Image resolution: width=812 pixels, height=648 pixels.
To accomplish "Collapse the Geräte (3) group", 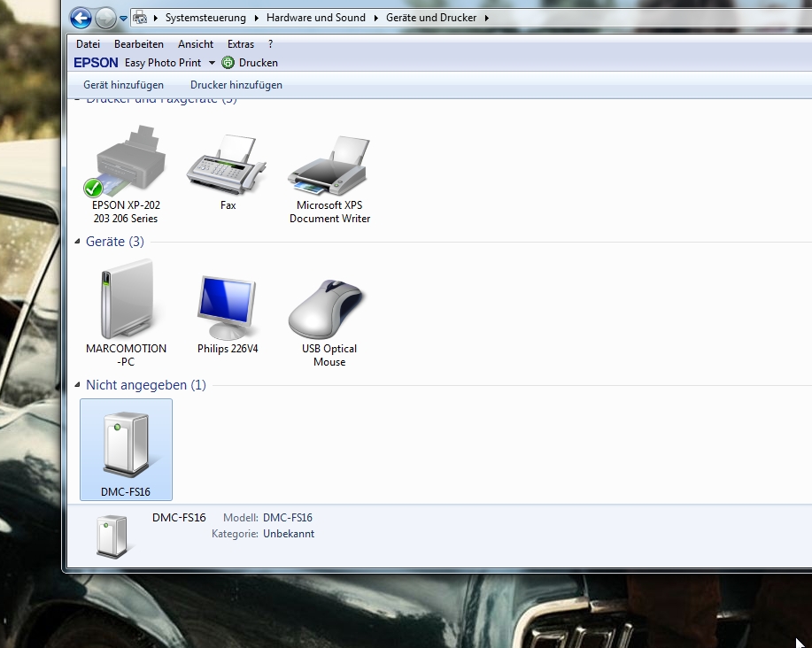I will point(78,241).
